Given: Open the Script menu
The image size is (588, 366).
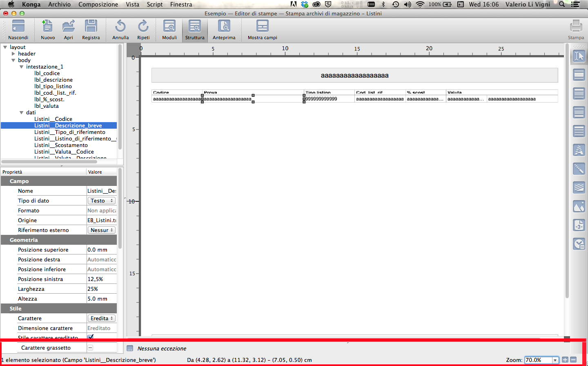Looking at the screenshot, I should pyautogui.click(x=155, y=4).
